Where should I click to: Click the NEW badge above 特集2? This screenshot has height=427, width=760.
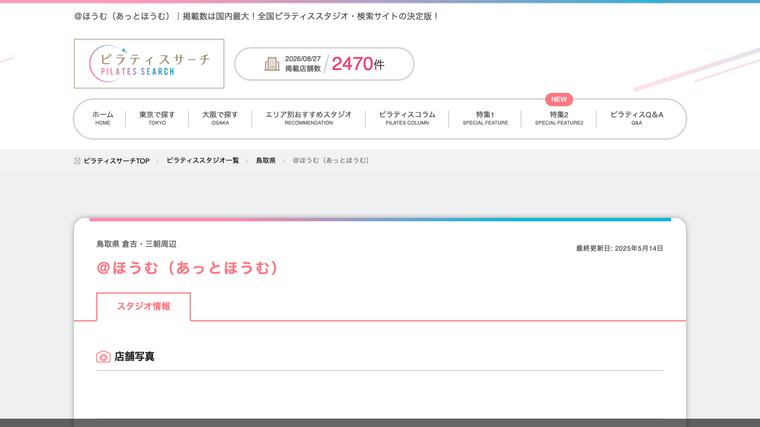559,99
